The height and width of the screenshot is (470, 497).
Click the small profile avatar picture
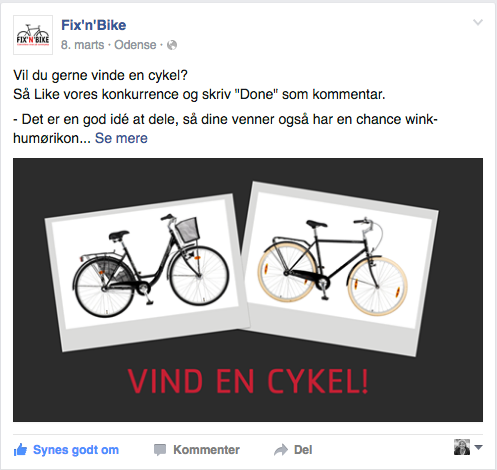(462, 447)
